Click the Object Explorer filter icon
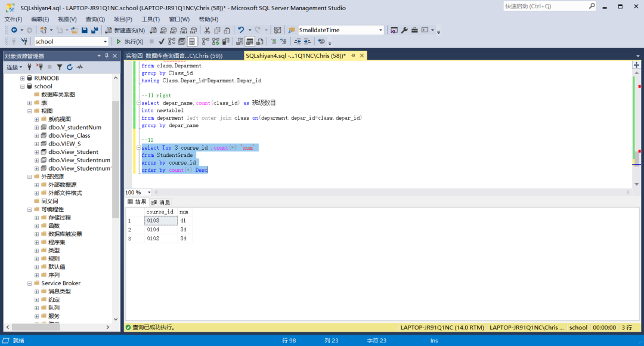Screen dimensions: 644x346 click(60, 67)
